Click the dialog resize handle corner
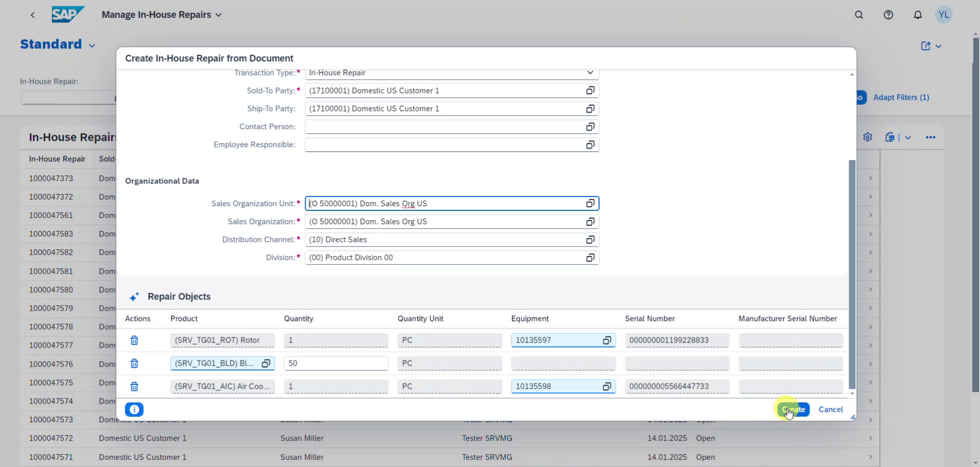Viewport: 980px width, 467px height. coord(853,417)
